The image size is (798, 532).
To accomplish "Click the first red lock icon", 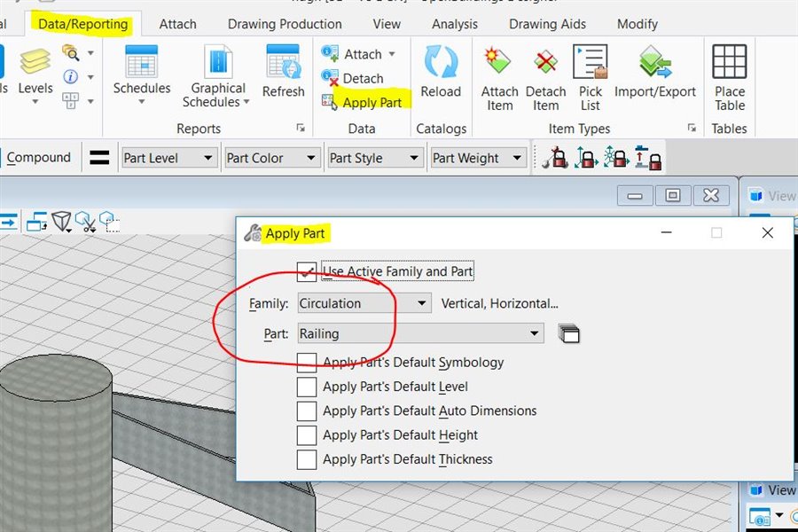I will 555,157.
